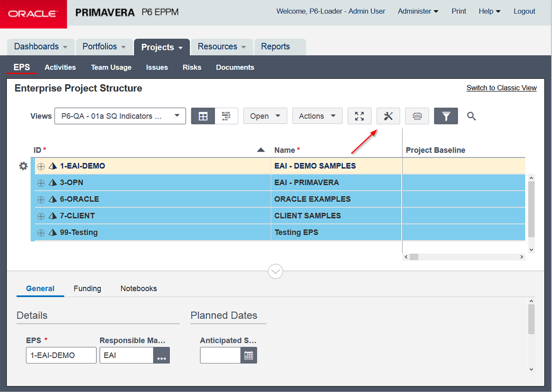Click the Oracle logo
This screenshot has width=552, height=392.
click(x=33, y=14)
